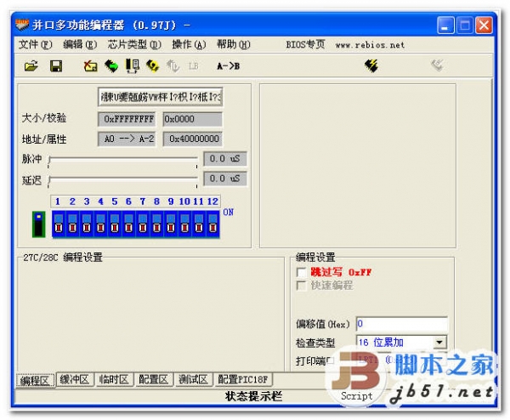510x420 pixels.
Task: Toggle DIP switch 7
Action: pos(143,224)
